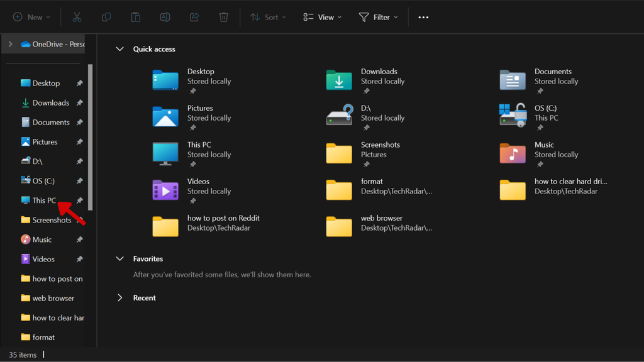
Task: Open the Filter menu
Action: tap(378, 17)
